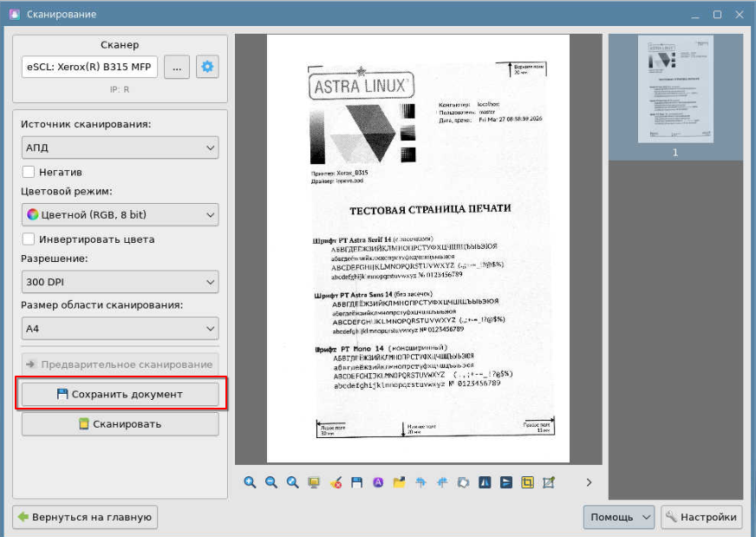Image resolution: width=756 pixels, height=537 pixels.
Task: Enable the Негатив checkbox
Action: coord(29,173)
